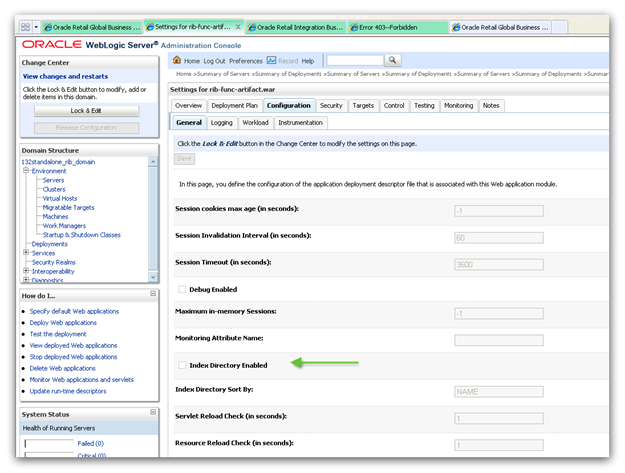Collapse the Environment tree node
The image size is (625, 473).
point(26,171)
